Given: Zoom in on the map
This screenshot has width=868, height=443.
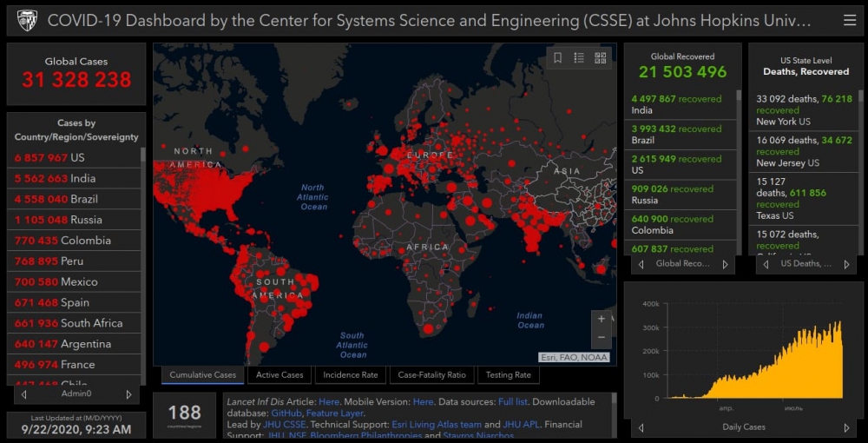Looking at the screenshot, I should [601, 319].
